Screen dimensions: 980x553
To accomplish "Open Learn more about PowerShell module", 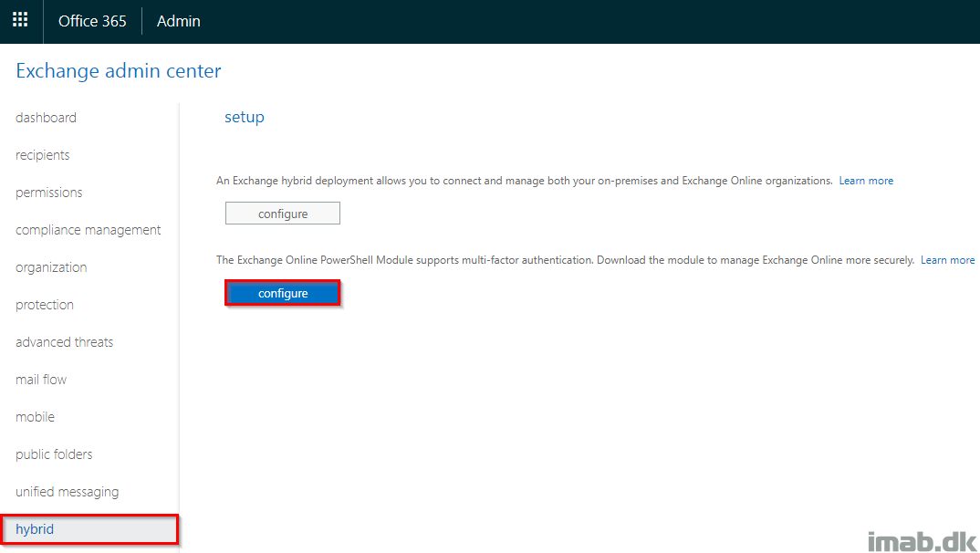I will click(x=947, y=260).
